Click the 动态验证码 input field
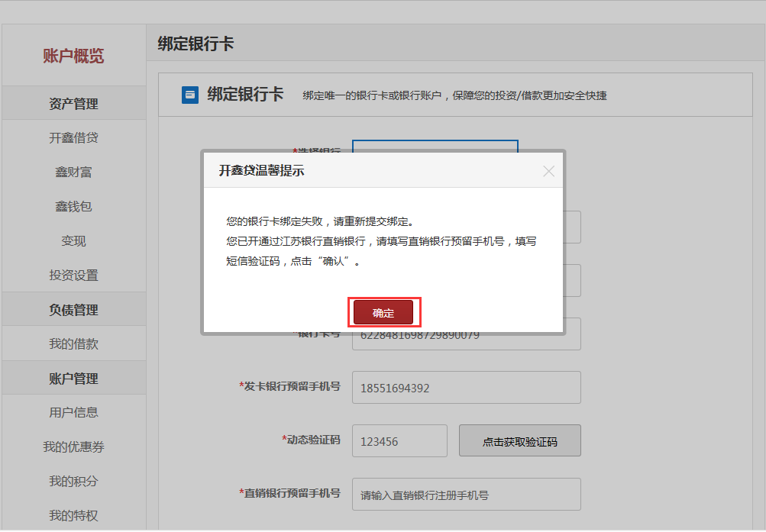The image size is (766, 532). click(x=399, y=440)
